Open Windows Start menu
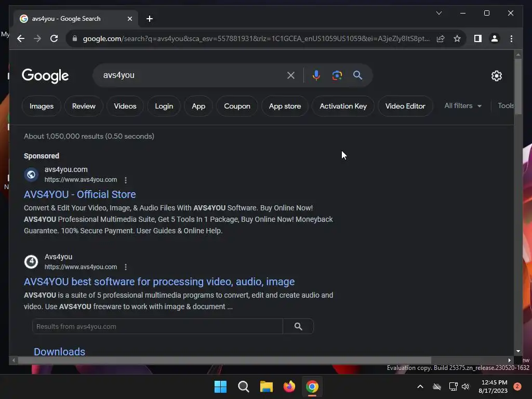 (x=220, y=387)
